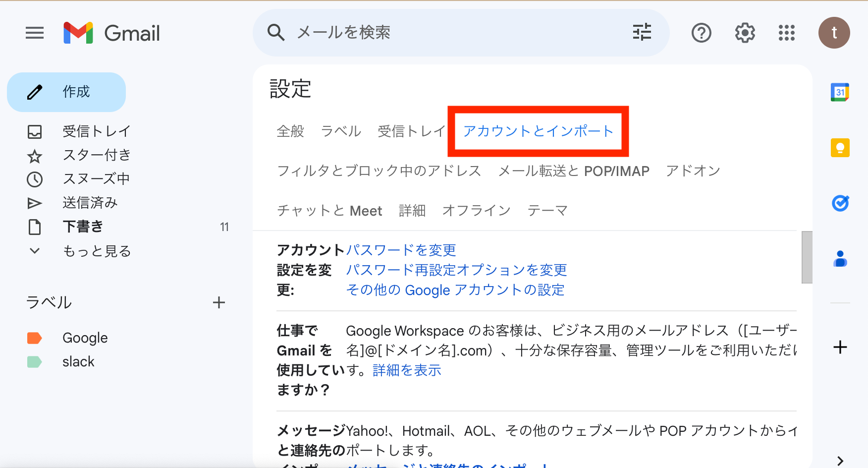Open the Settings gear icon
This screenshot has width=868, height=468.
click(x=745, y=33)
